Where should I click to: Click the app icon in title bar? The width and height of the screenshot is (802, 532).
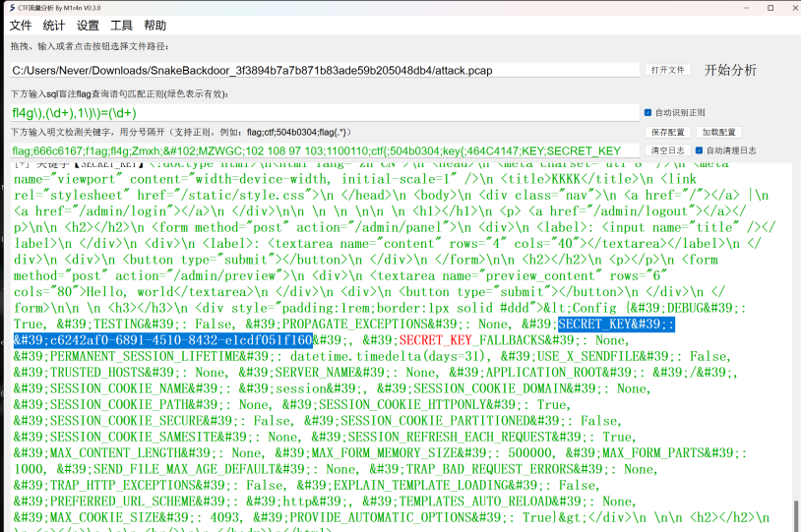click(x=10, y=7)
